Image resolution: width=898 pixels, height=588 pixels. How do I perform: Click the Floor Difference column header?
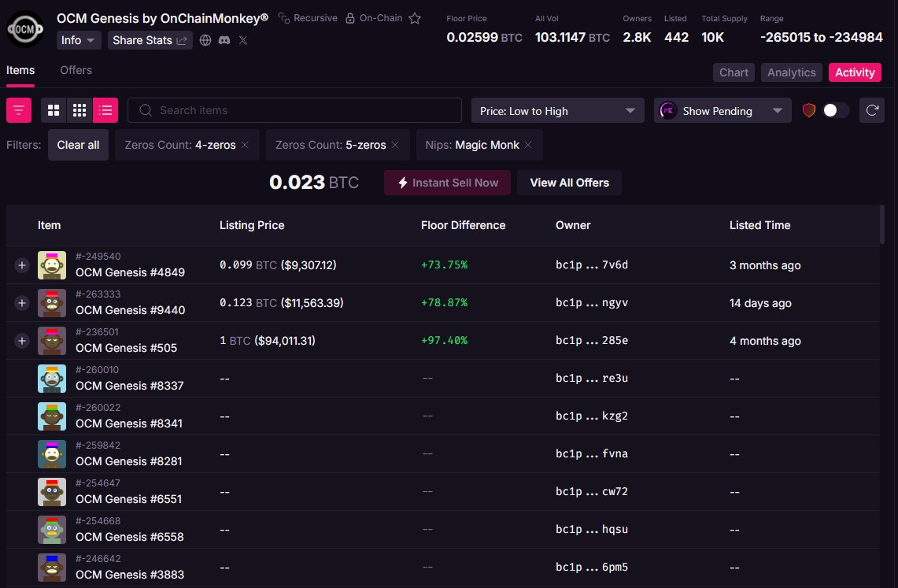point(464,226)
